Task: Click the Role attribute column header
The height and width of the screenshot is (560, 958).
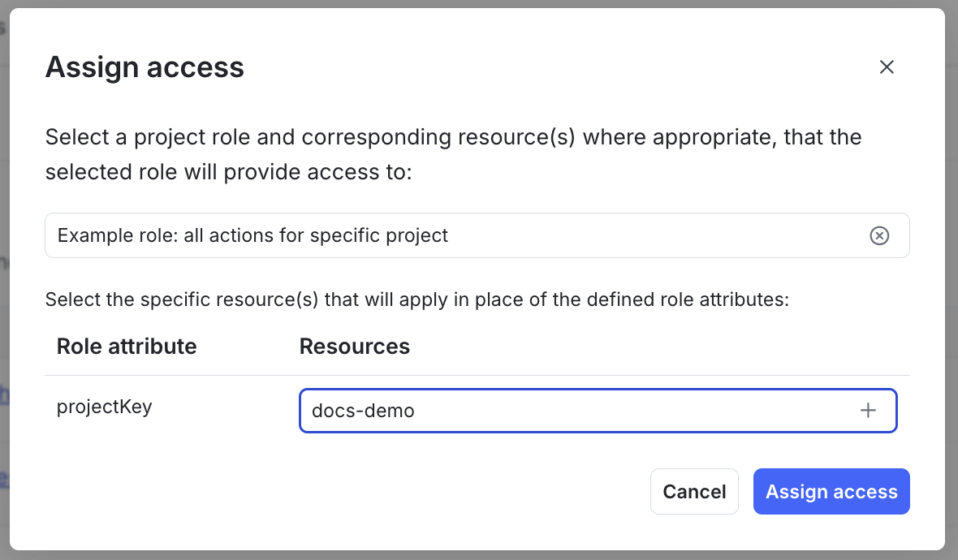Action: point(127,347)
